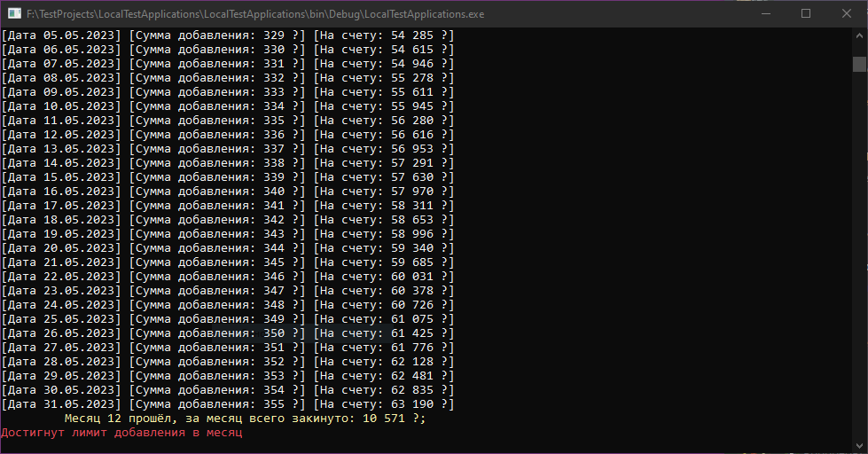
Task: Click the line dated 30.05.2023
Action: (228, 390)
